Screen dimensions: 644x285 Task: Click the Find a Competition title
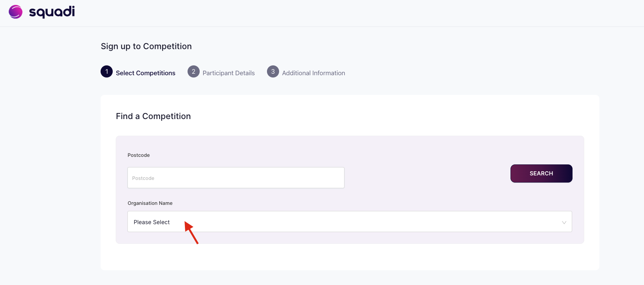[153, 116]
